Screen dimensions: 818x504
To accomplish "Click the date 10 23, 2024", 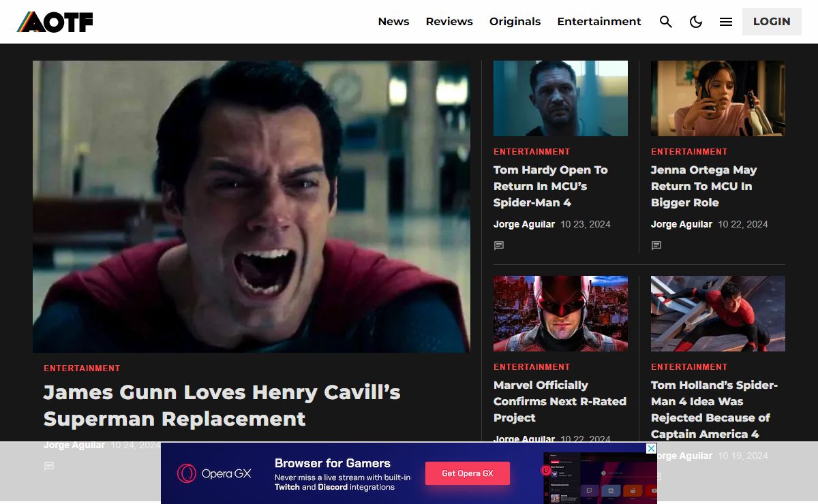I will coord(586,224).
